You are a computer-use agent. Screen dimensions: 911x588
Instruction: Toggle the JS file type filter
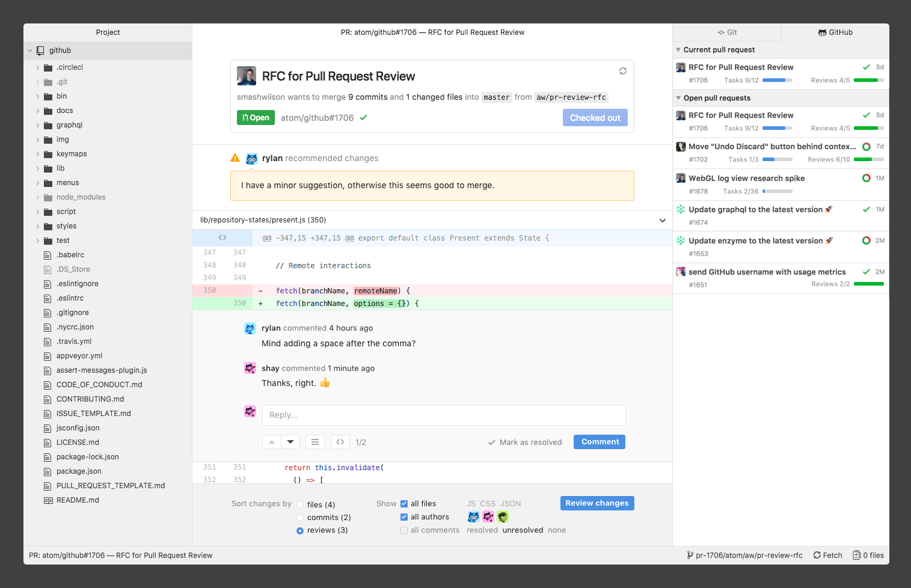click(471, 504)
